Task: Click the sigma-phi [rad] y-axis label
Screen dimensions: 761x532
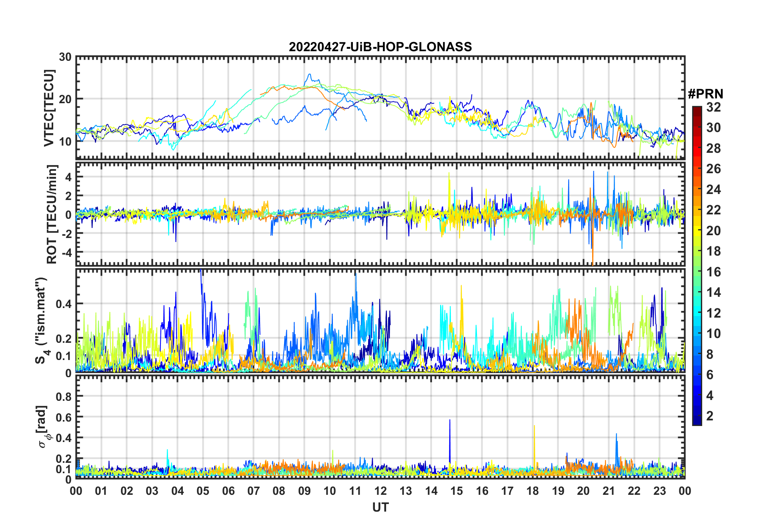Action: point(42,426)
